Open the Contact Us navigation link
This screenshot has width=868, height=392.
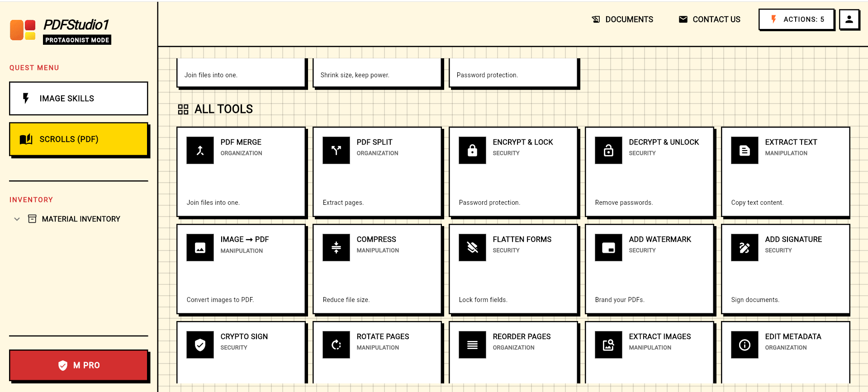coord(710,19)
